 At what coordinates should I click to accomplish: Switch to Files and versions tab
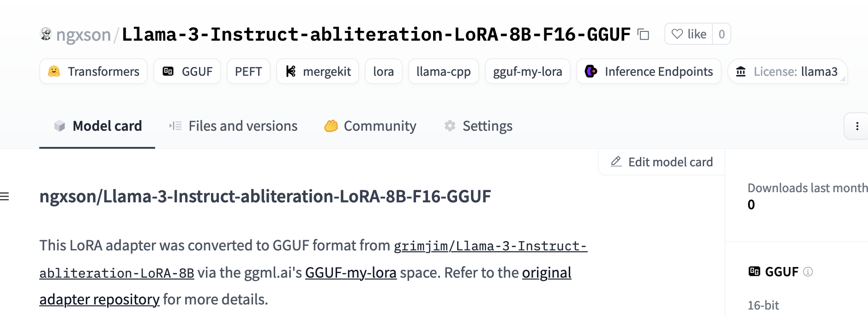tap(233, 126)
